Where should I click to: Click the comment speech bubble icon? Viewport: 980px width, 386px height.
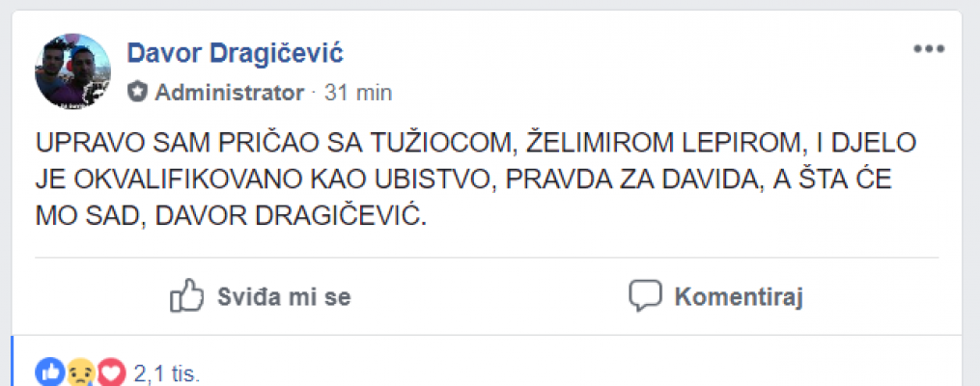644,295
